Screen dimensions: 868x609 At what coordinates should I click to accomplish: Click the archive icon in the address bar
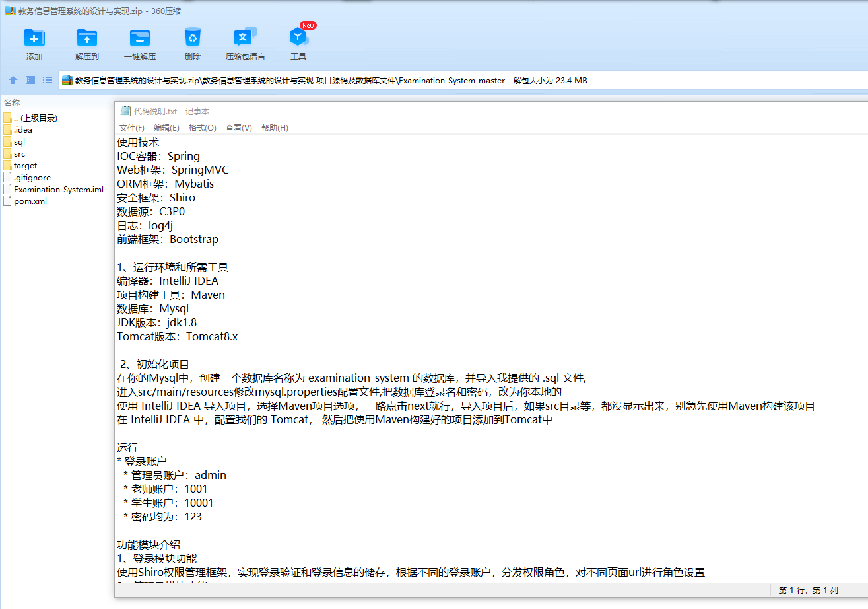[67, 81]
